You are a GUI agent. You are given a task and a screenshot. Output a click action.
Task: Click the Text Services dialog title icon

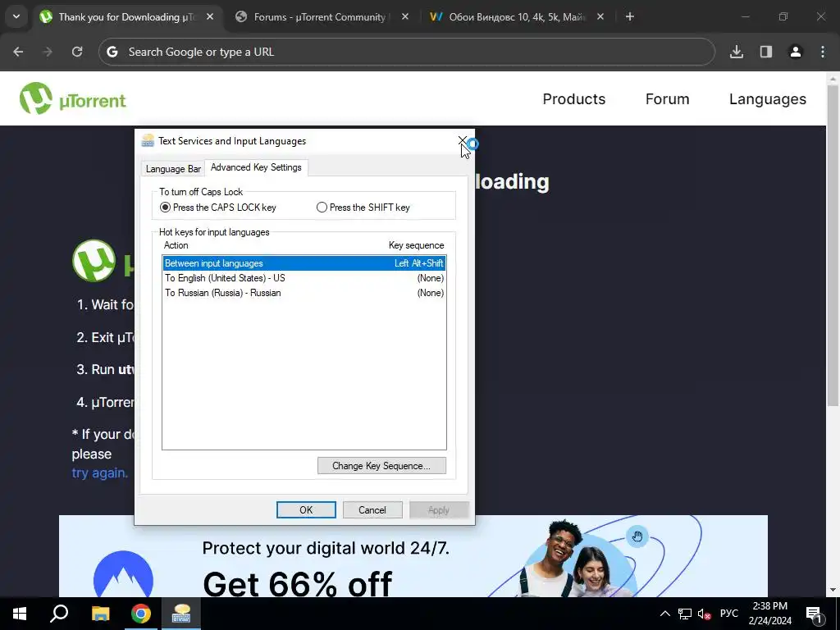tap(148, 141)
